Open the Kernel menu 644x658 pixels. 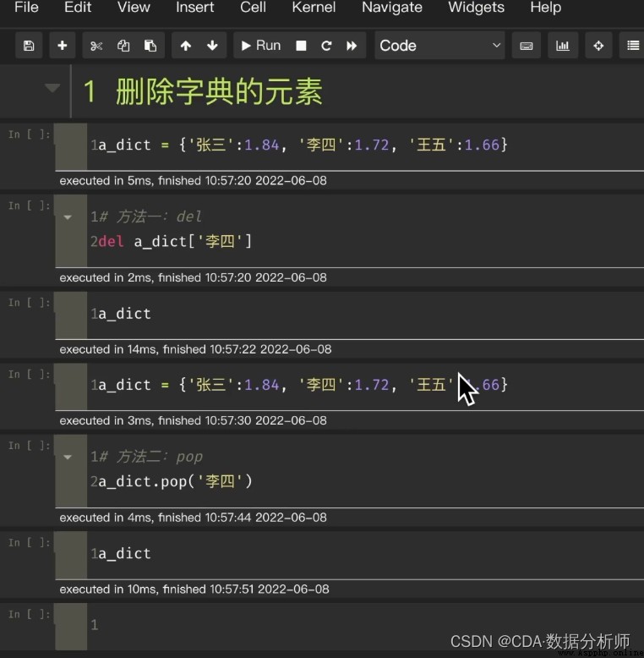coord(314,7)
